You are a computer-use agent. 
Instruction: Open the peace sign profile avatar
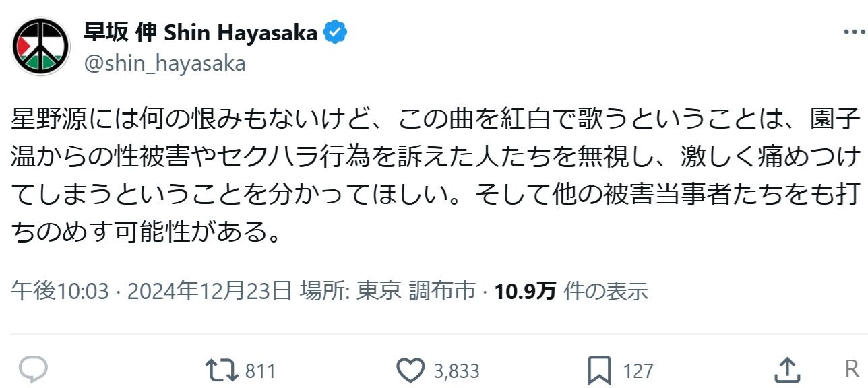pyautogui.click(x=42, y=46)
